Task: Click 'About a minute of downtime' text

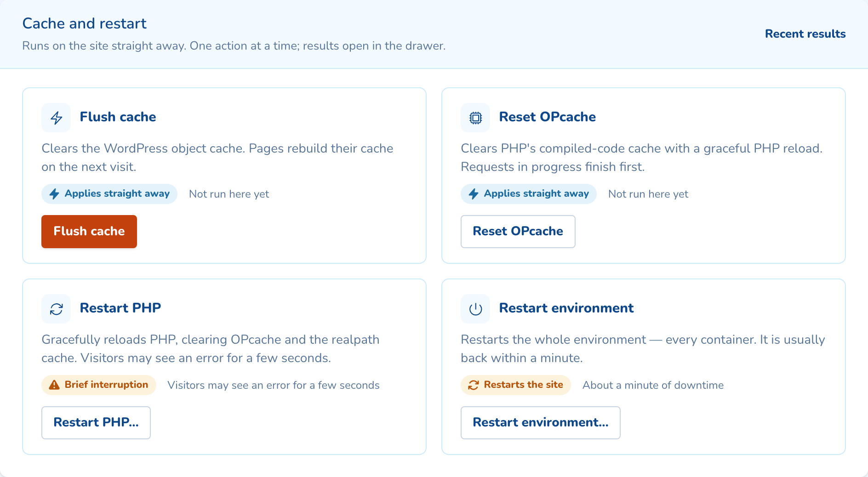Action: coord(653,386)
